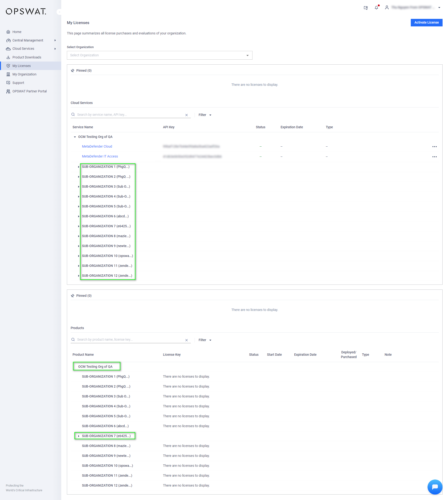Open the Select Organization dropdown
The height and width of the screenshot is (500, 448).
pos(159,55)
